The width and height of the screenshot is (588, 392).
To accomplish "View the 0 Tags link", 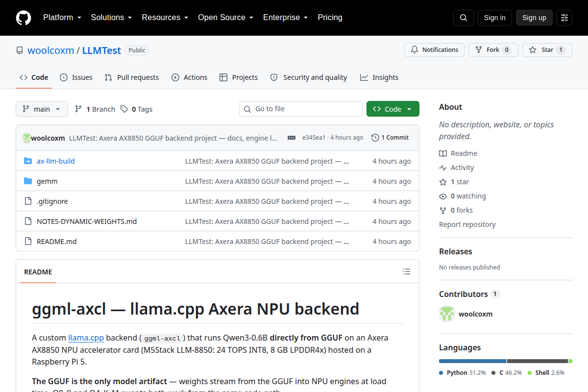I will 137,109.
